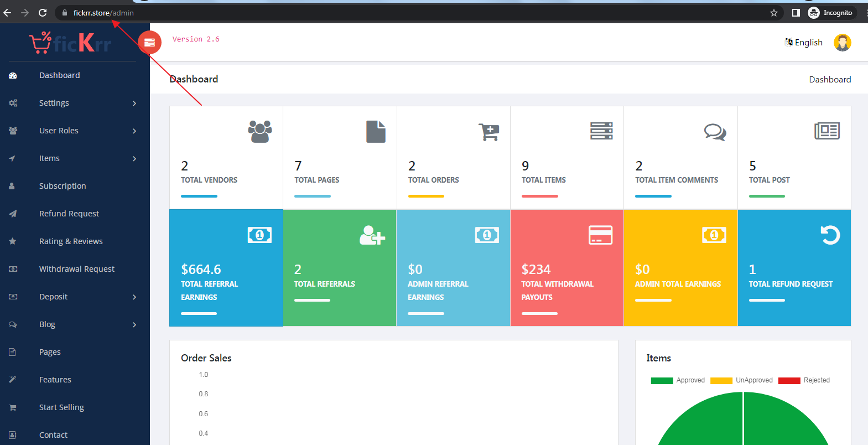Open Pages in the sidebar menu
868x445 pixels.
50,352
